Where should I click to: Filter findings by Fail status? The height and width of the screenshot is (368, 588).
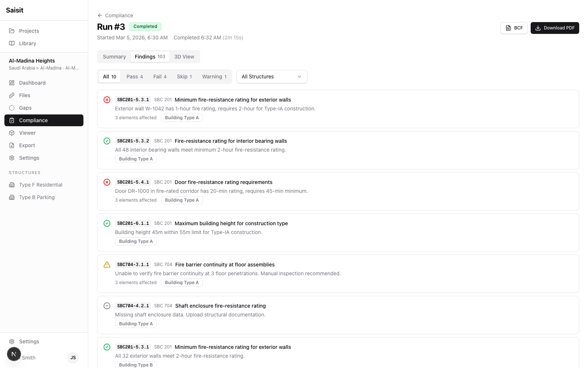160,77
